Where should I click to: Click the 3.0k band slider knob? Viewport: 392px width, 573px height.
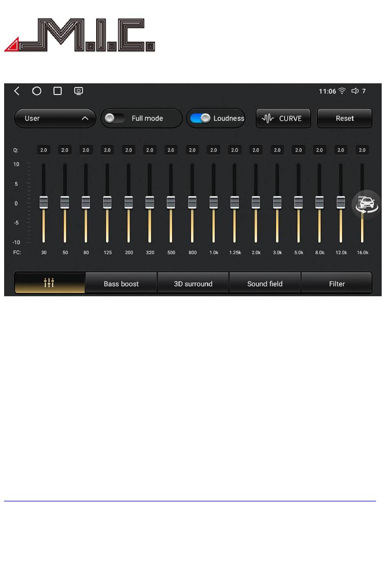[277, 203]
